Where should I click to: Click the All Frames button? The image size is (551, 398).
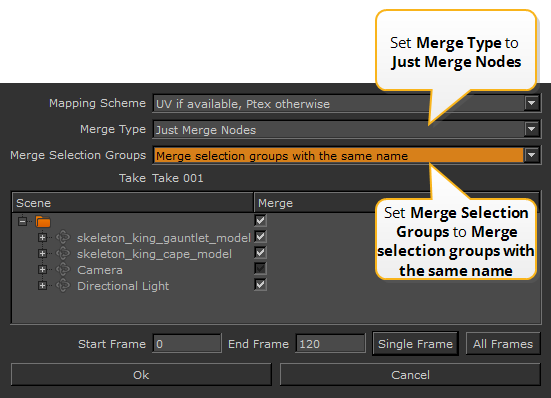click(503, 344)
